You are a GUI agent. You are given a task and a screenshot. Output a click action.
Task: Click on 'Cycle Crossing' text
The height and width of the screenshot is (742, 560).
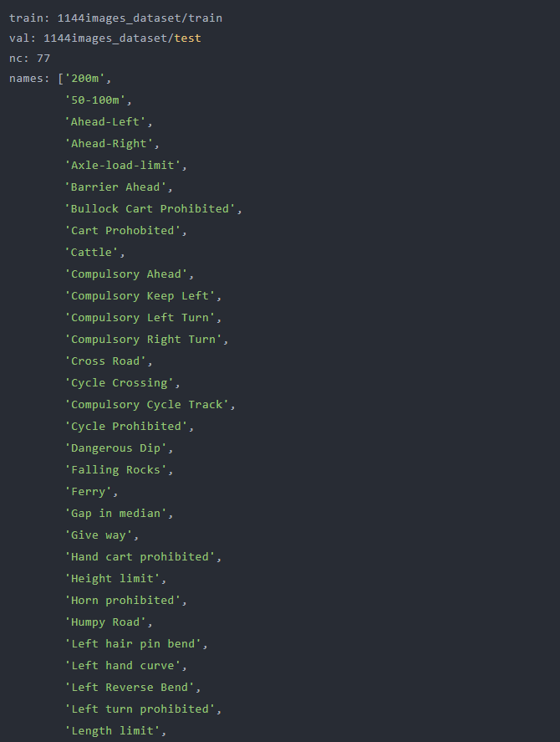pos(120,383)
